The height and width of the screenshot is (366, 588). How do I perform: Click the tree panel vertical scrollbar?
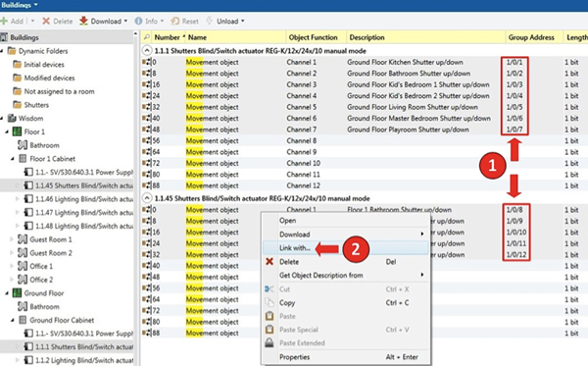(x=136, y=199)
